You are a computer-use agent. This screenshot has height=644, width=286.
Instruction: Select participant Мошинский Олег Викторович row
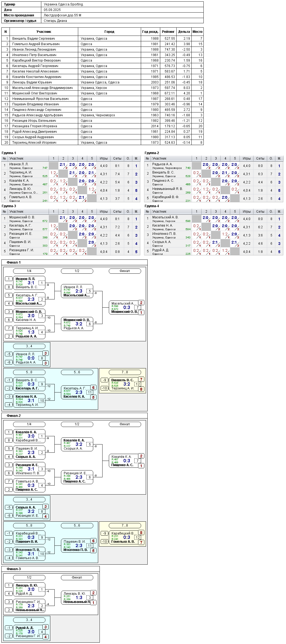(x=103, y=93)
